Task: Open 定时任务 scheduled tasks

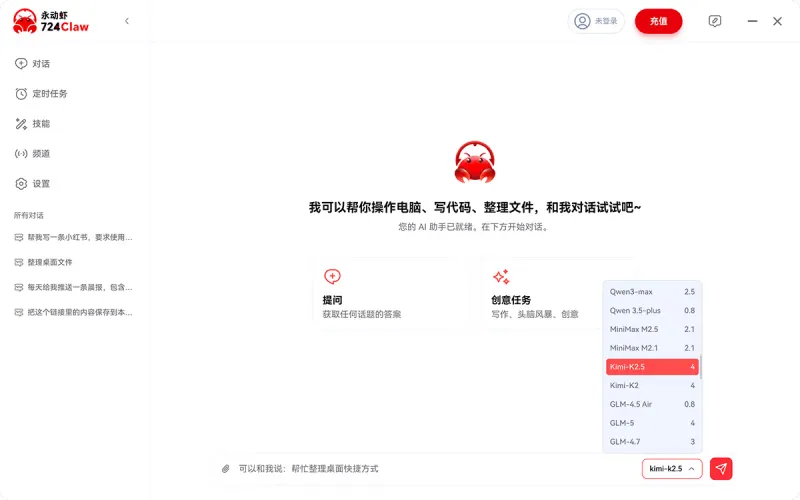Action: coord(41,94)
